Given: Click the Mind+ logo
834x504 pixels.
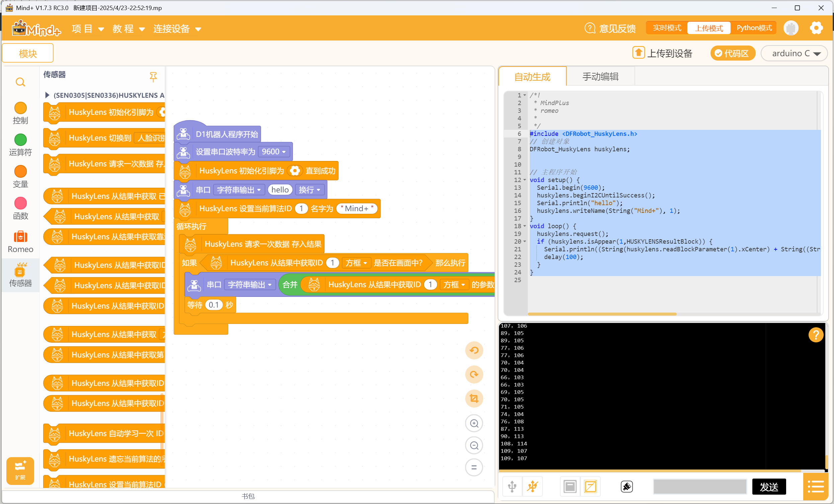Looking at the screenshot, I should tap(36, 28).
